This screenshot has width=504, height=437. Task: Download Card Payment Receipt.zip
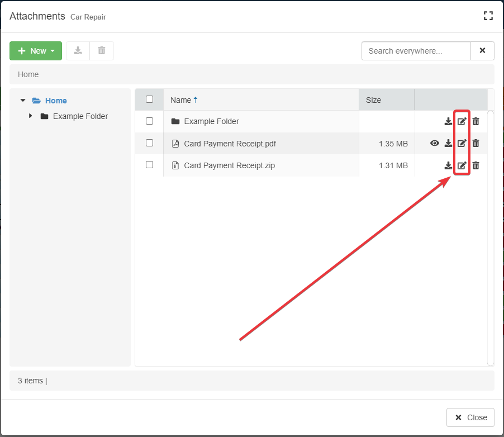[448, 165]
